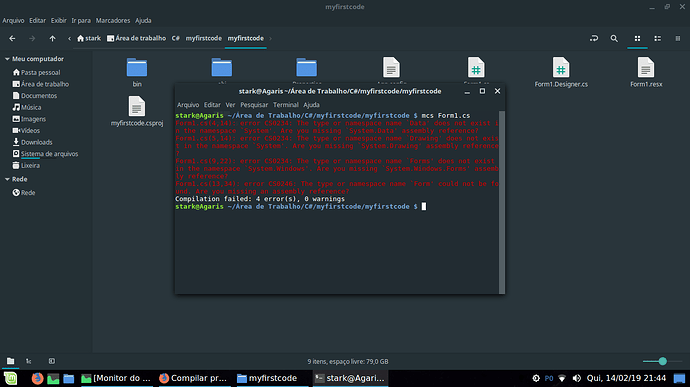Viewport: 690px width, 387px height.
Task: Adjust icon zoom slider
Action: point(662,361)
